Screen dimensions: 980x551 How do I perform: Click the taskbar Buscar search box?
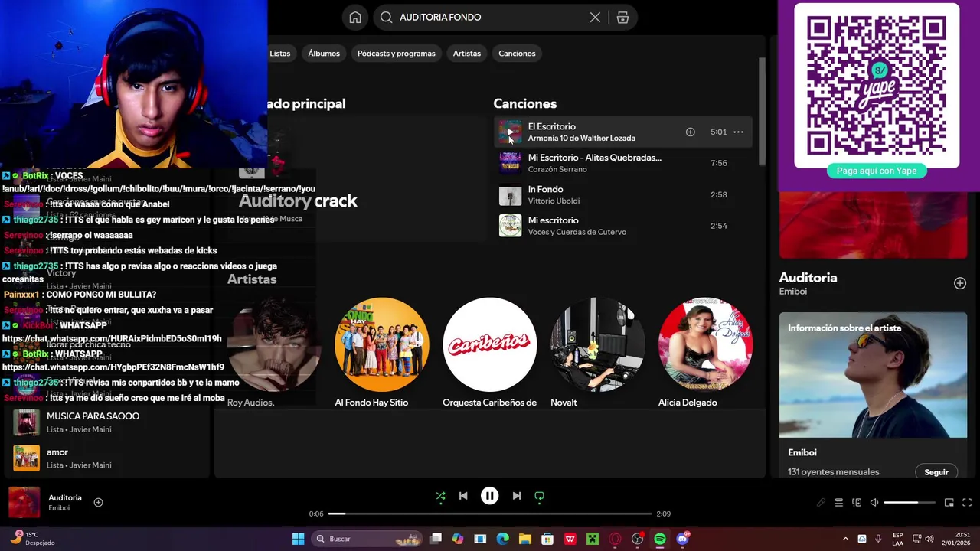coord(367,539)
